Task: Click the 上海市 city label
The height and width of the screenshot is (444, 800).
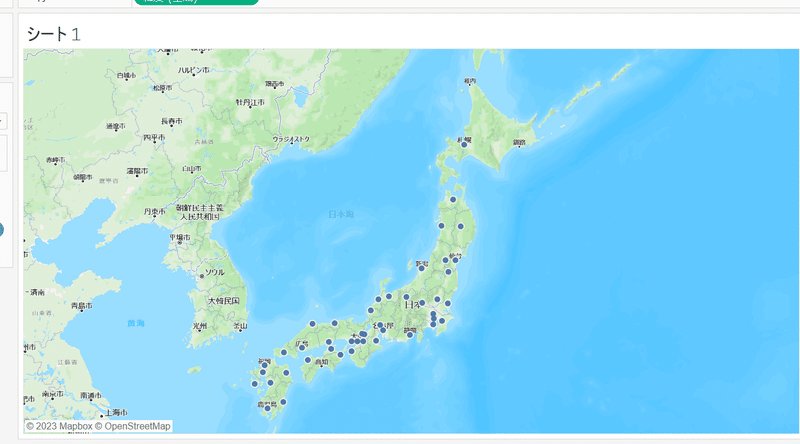Action: 117,412
